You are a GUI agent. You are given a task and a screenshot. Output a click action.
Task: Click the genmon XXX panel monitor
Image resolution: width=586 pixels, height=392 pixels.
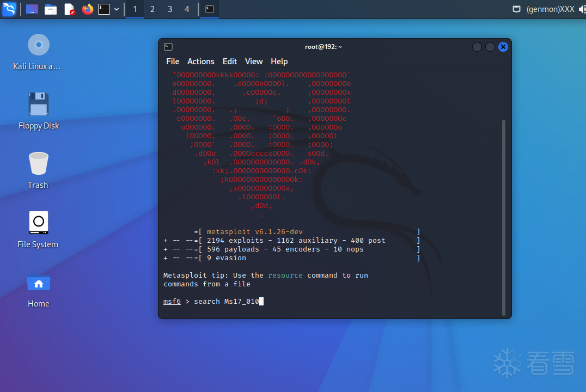point(550,9)
